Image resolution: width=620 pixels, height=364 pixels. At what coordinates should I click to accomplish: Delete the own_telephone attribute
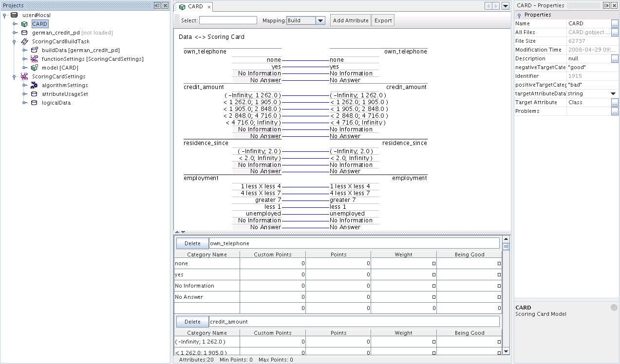click(x=192, y=243)
